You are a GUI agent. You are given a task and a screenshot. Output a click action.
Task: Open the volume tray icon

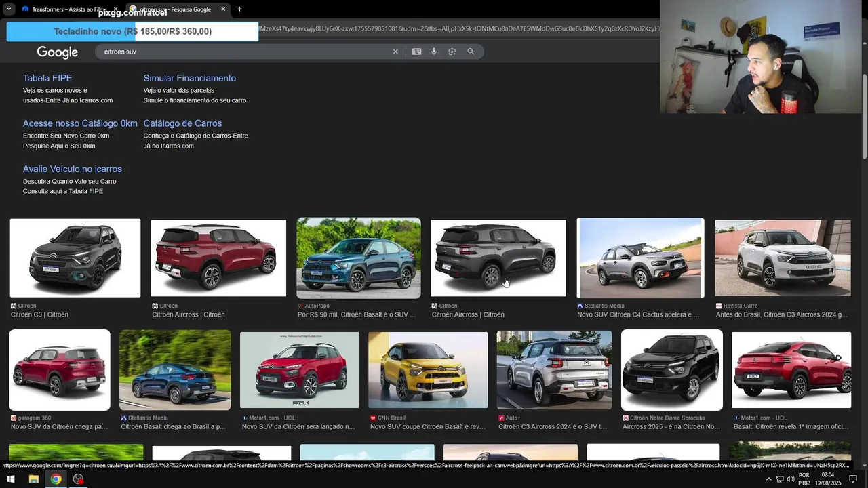pyautogui.click(x=791, y=479)
